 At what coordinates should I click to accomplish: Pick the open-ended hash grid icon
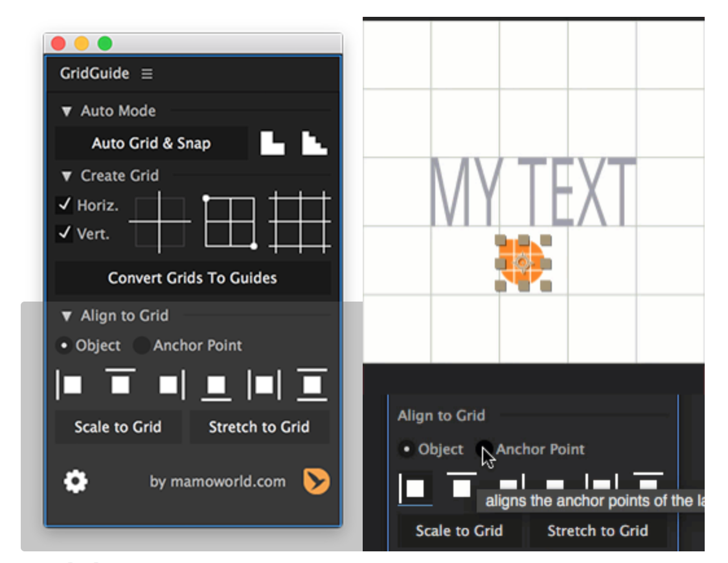click(300, 222)
